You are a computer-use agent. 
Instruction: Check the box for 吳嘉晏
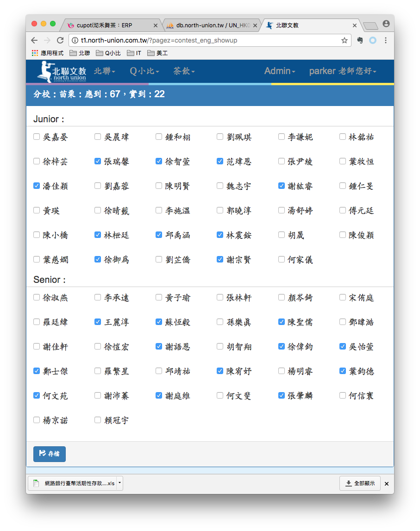[37, 137]
